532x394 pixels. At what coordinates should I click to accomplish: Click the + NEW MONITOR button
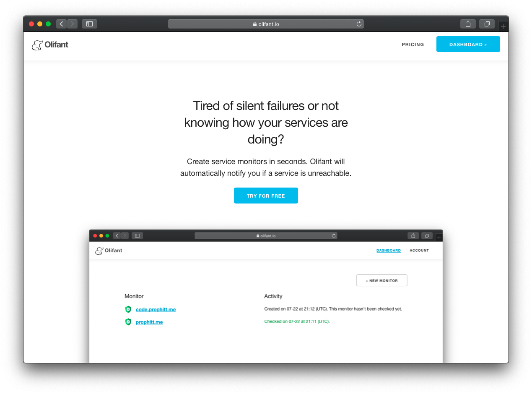tap(381, 280)
